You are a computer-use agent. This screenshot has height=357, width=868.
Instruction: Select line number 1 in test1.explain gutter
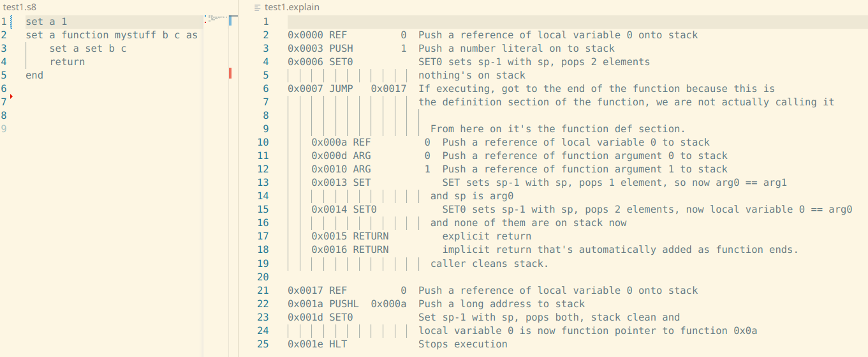tap(266, 22)
